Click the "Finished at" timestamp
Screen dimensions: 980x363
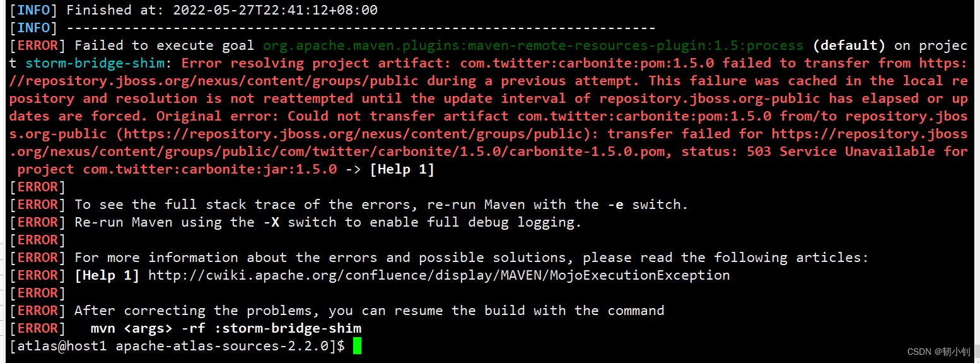pyautogui.click(x=275, y=10)
